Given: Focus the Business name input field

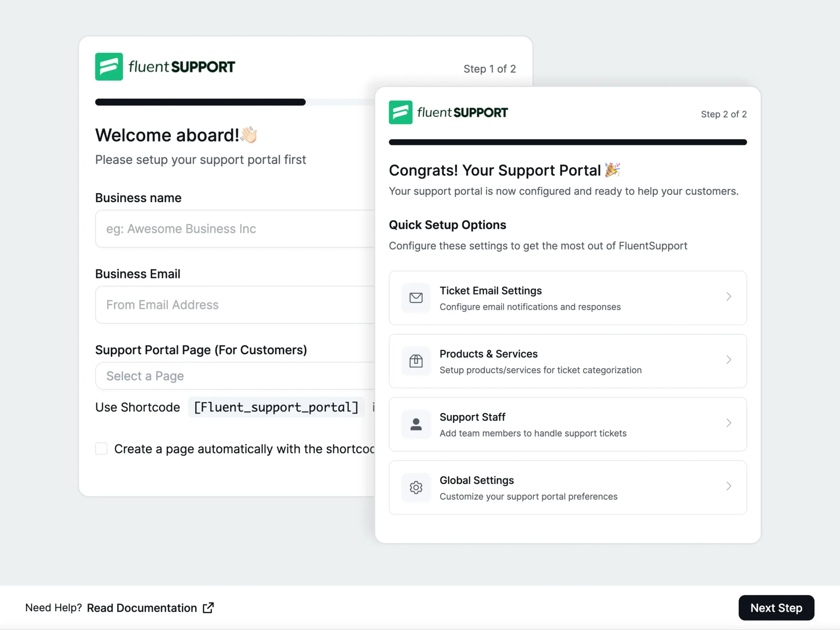Looking at the screenshot, I should [x=235, y=229].
